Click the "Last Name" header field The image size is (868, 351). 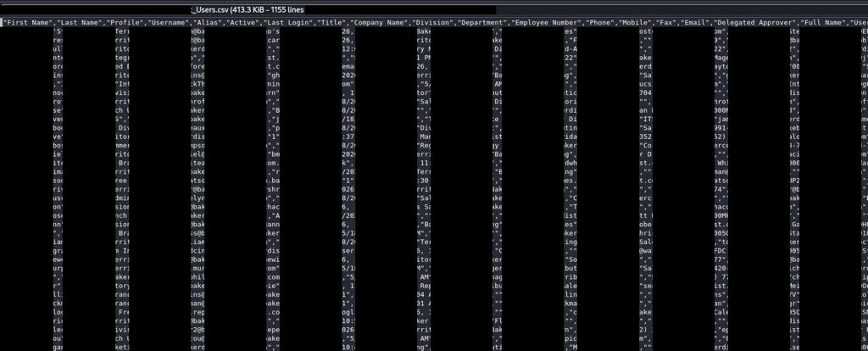[x=78, y=23]
